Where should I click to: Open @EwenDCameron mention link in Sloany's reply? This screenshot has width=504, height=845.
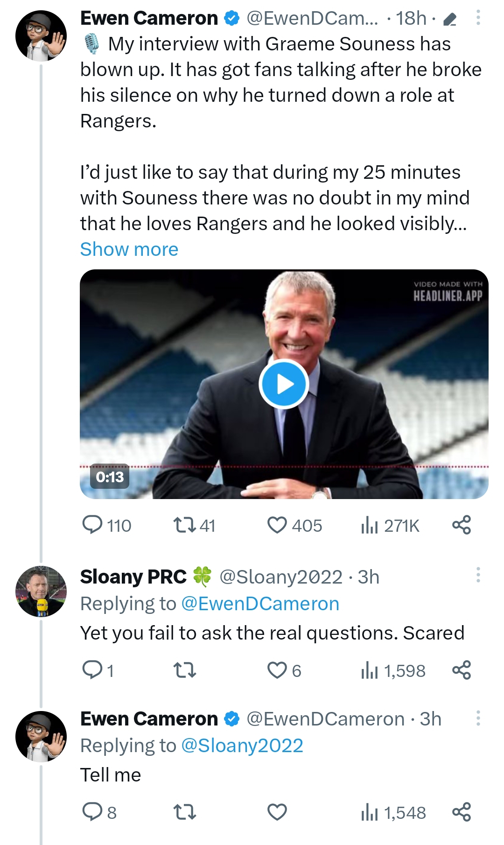(260, 604)
